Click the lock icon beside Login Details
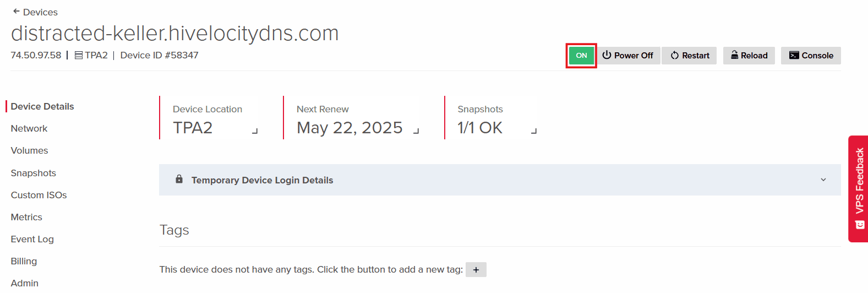 point(179,180)
